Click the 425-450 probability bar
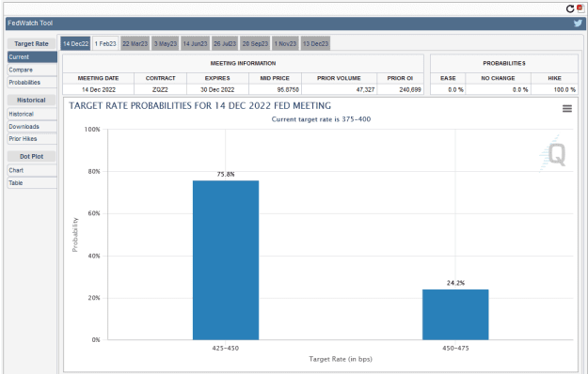 (x=226, y=260)
